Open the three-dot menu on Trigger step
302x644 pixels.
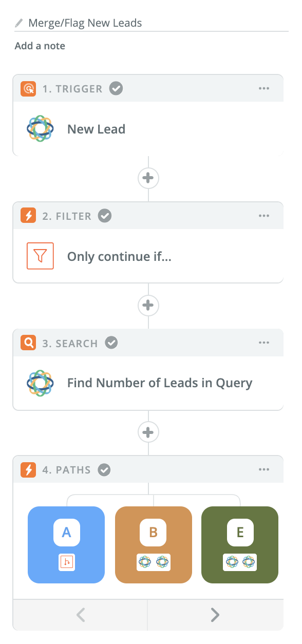click(264, 88)
